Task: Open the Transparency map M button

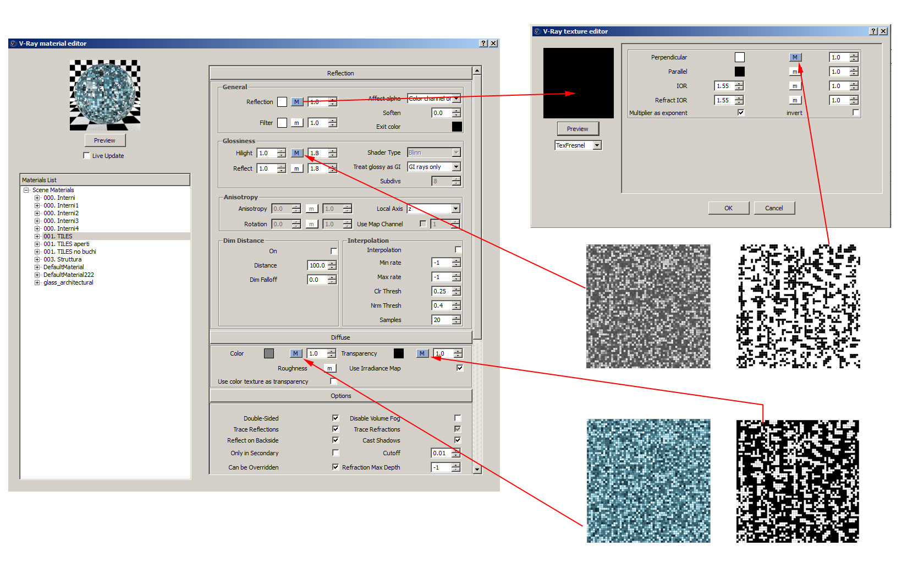Action: 422,353
